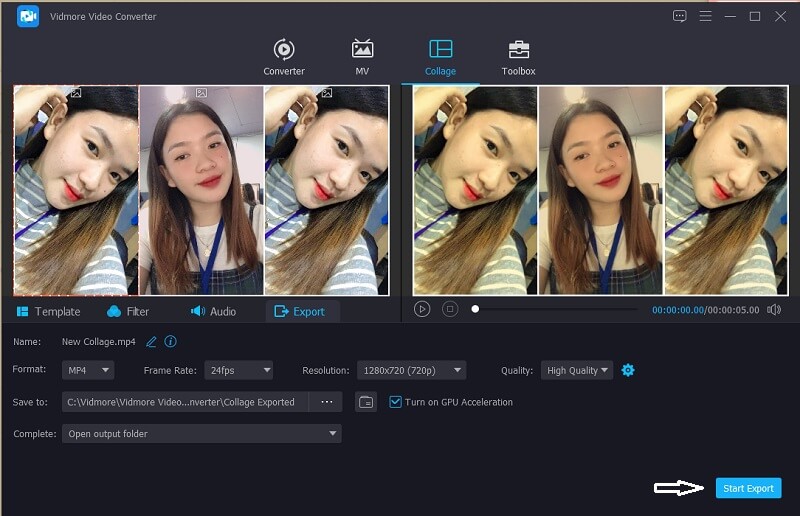
Task: Open the MV maker icon
Action: [362, 50]
